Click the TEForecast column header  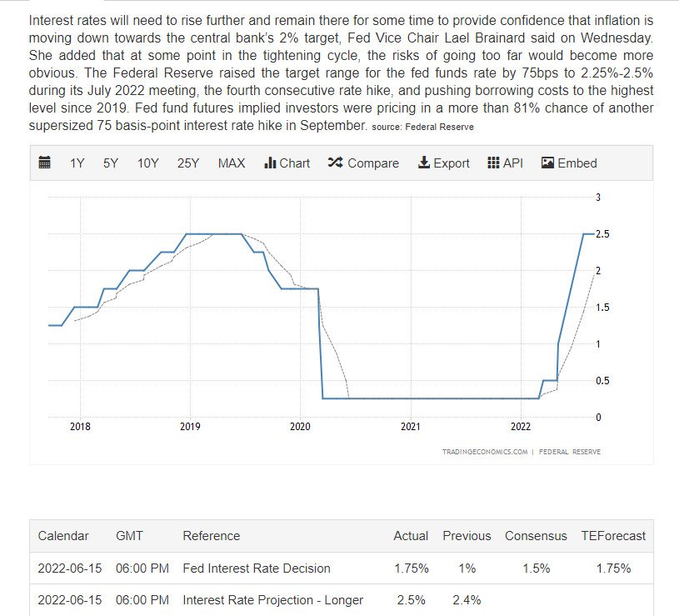click(613, 536)
